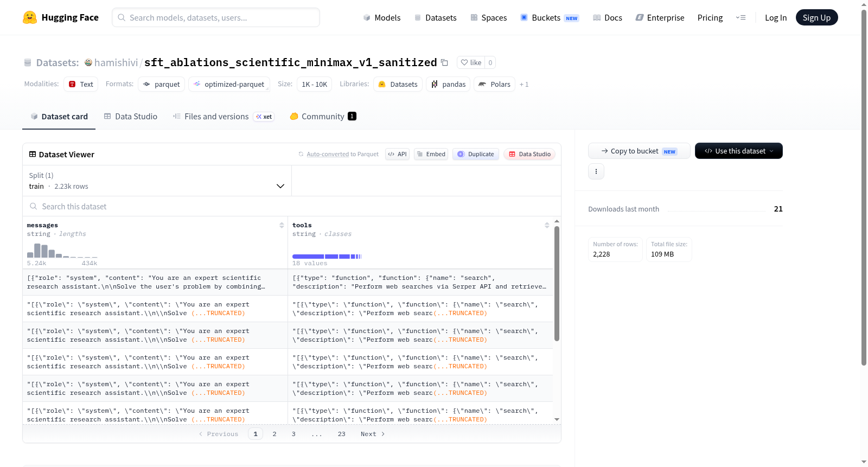Focus the Search this dataset field

[x=292, y=206]
